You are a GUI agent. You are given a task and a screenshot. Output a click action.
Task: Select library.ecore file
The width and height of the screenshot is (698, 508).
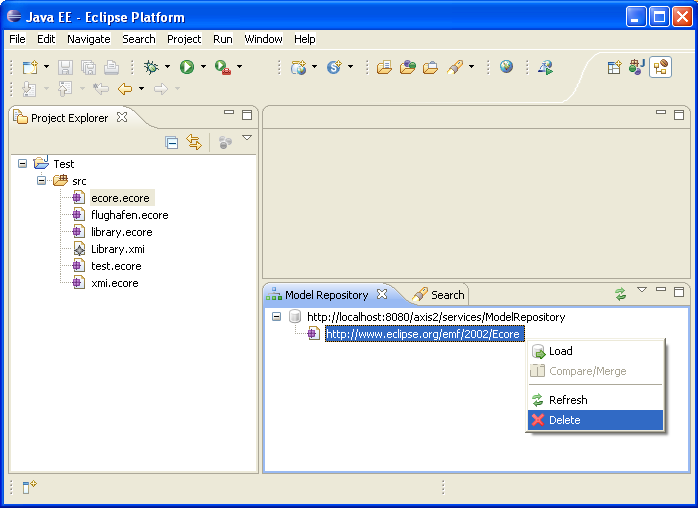122,232
